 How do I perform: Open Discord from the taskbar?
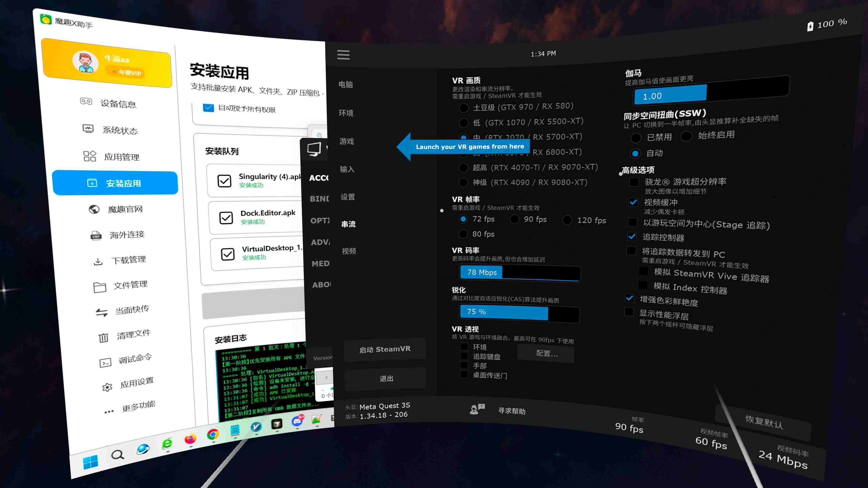[x=297, y=421]
